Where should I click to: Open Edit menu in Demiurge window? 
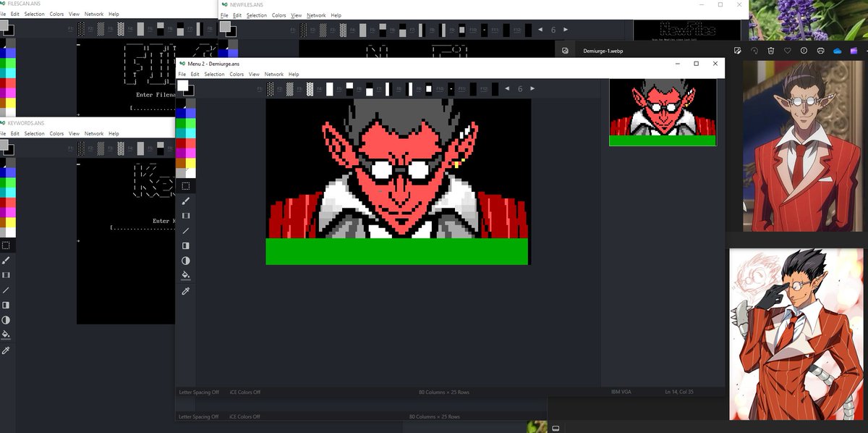pyautogui.click(x=195, y=75)
